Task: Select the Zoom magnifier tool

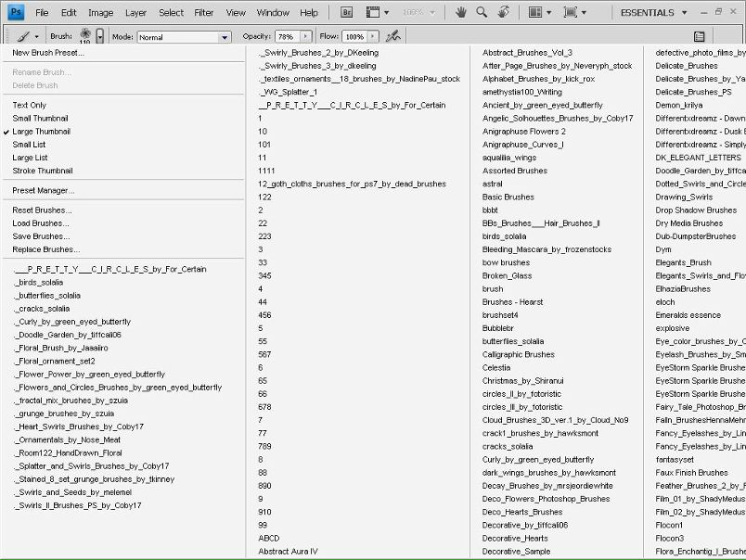Action: (482, 12)
